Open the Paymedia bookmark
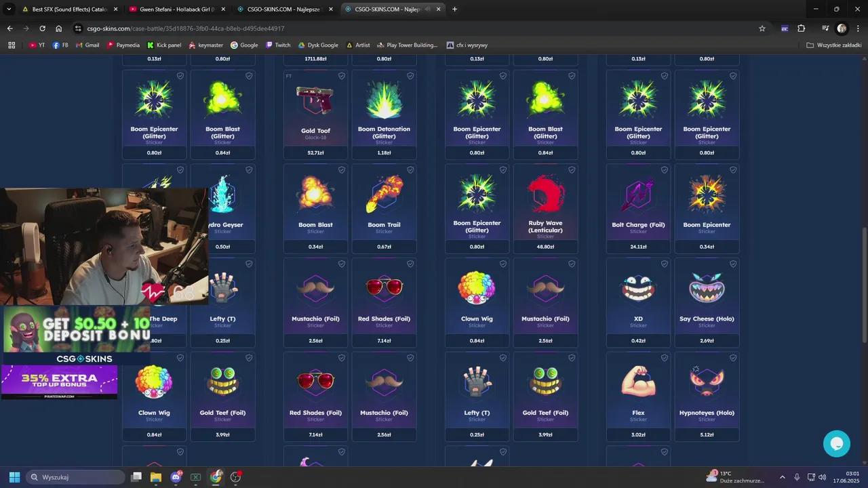 pyautogui.click(x=123, y=45)
